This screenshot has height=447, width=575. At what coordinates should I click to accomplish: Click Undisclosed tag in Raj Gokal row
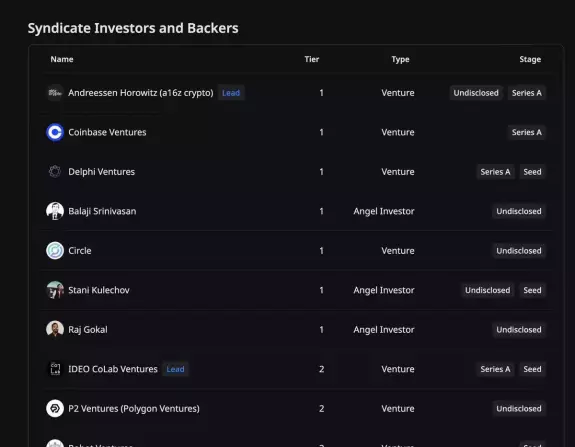(x=519, y=330)
